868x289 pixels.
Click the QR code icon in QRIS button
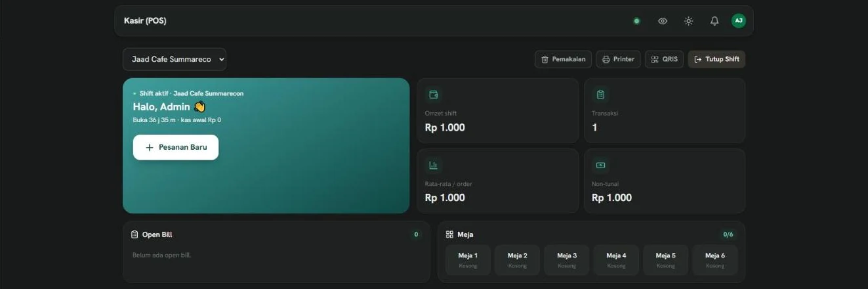[655, 59]
